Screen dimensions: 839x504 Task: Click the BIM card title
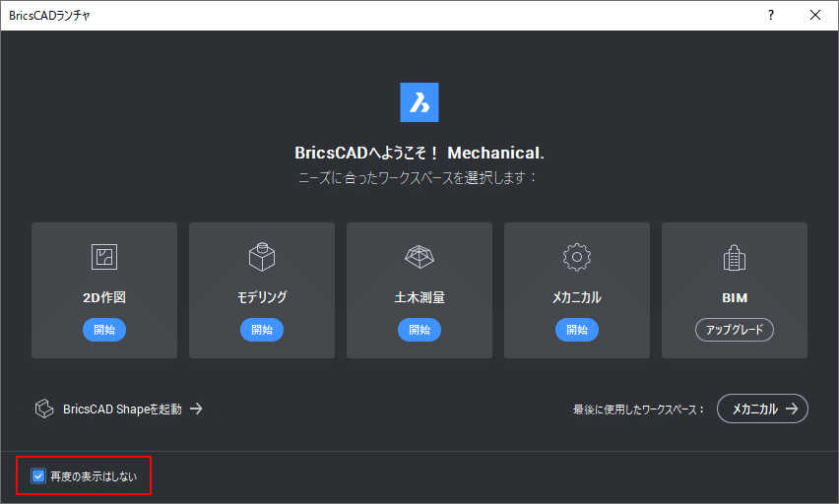click(x=735, y=297)
